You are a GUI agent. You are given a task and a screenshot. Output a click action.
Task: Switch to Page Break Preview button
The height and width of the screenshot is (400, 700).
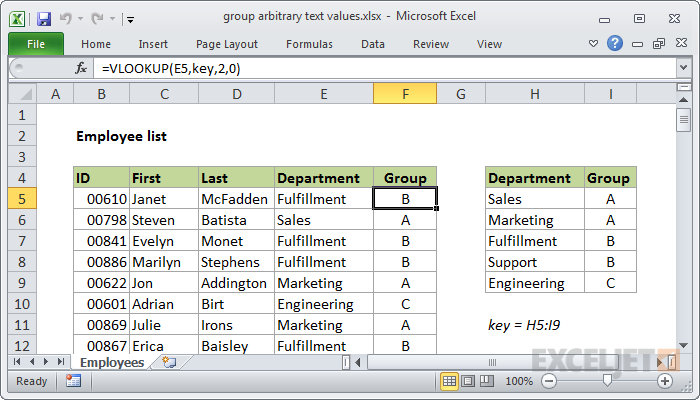tap(489, 381)
